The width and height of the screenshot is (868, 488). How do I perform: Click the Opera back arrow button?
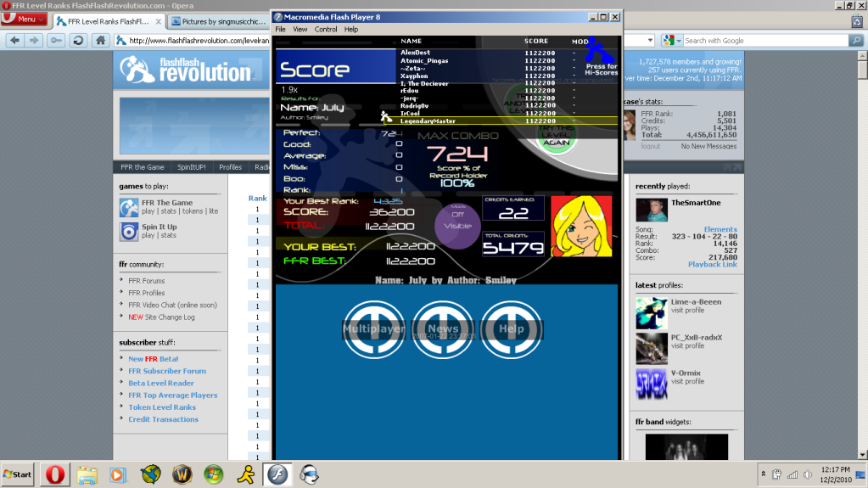14,40
